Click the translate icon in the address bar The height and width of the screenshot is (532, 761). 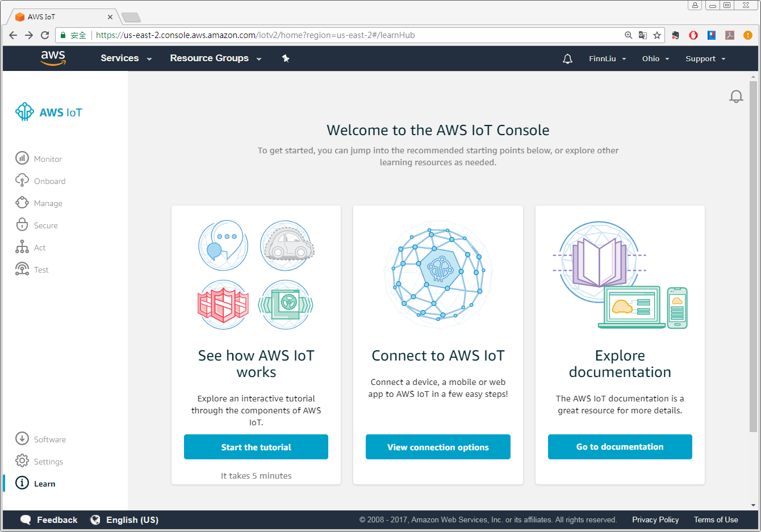click(643, 35)
